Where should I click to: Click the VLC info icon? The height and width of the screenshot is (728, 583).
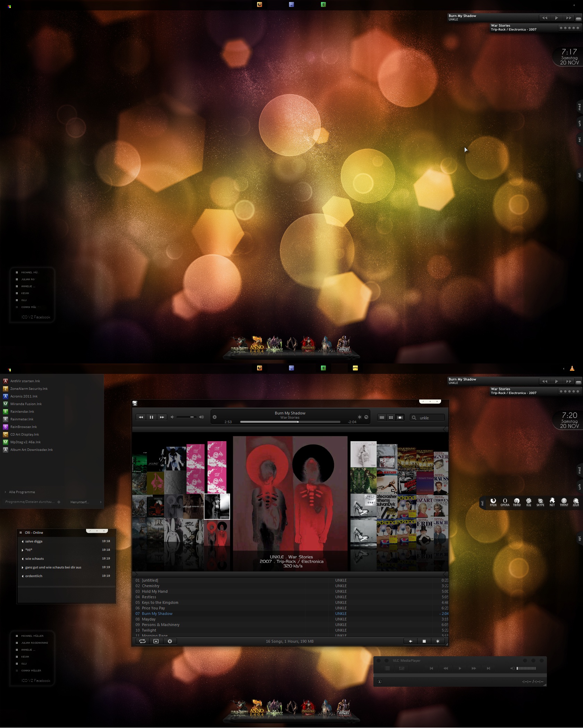tap(380, 682)
